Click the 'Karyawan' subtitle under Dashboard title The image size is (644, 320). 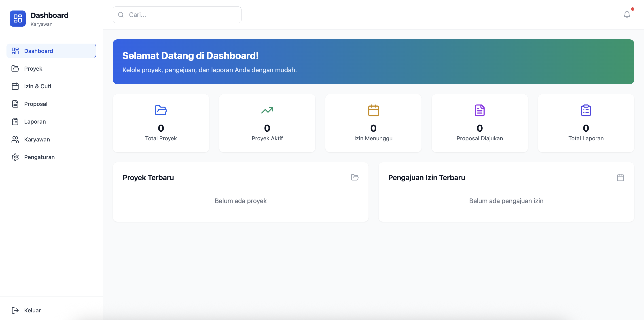[42, 24]
